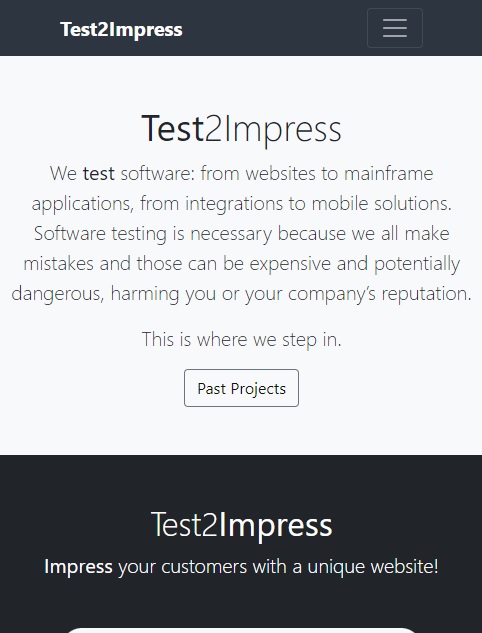Click the word "integrations" in the paragraph
Screen dimensions: 482x633
[x=234, y=204]
